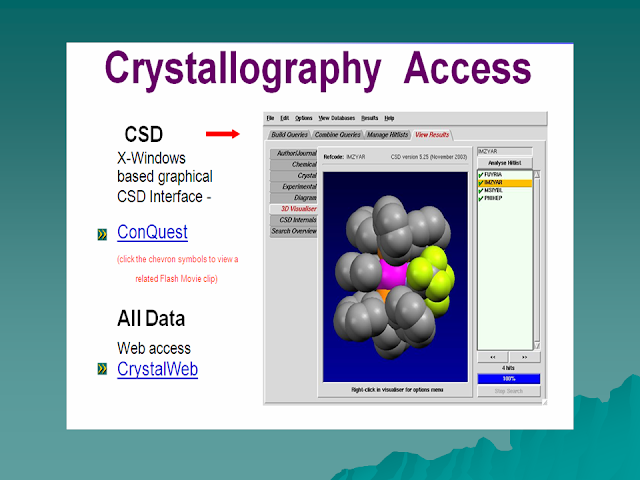The height and width of the screenshot is (480, 640).
Task: Open the File menu in ConQuest
Action: 270,118
